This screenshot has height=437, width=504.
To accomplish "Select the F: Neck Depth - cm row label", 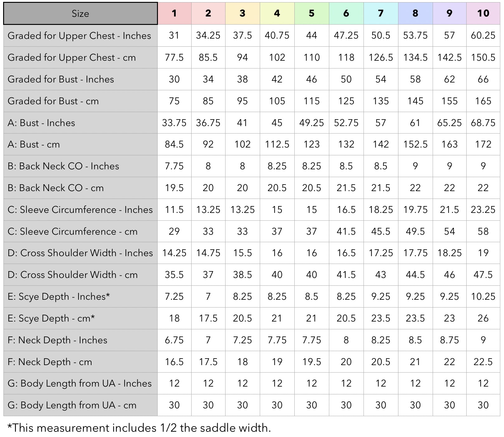I will click(x=50, y=362).
